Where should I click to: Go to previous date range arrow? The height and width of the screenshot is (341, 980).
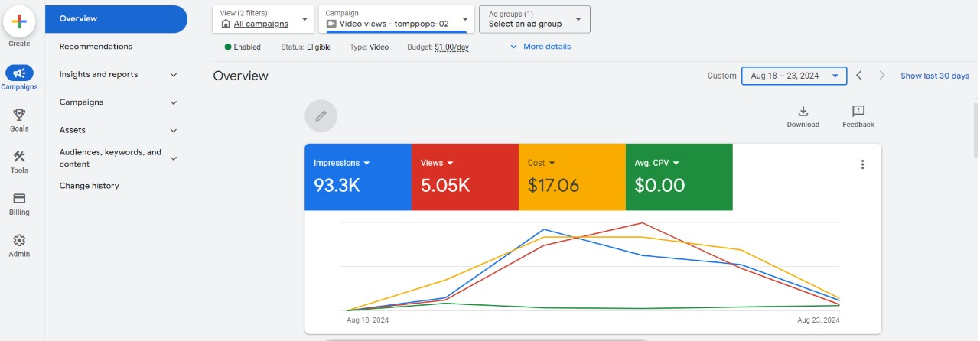tap(859, 76)
